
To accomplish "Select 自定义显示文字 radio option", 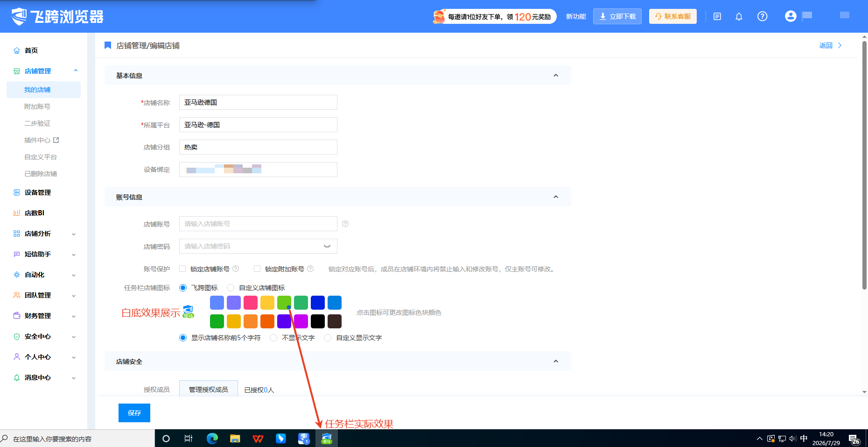I will tap(328, 338).
